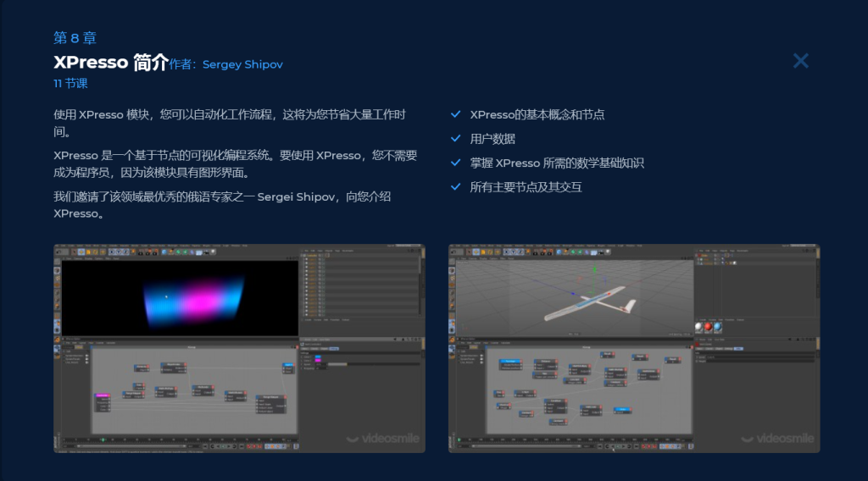The image size is (868, 481).
Task: Click the checkmark next to "用户数据"
Action: 455,138
